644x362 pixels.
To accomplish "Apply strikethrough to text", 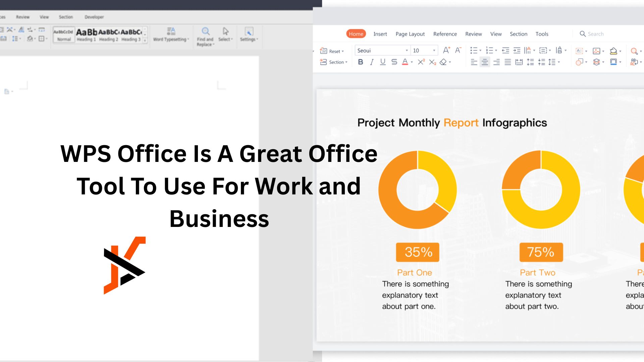I will [x=394, y=62].
